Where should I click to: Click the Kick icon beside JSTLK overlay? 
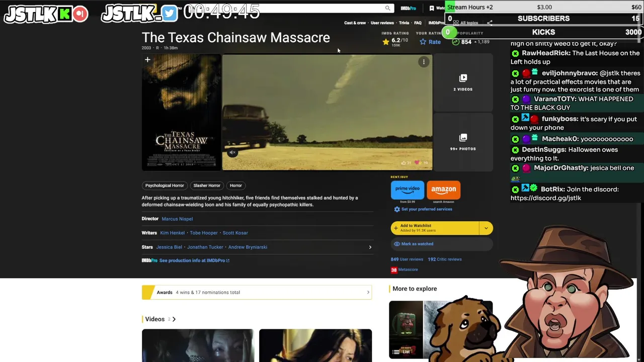[x=64, y=14]
